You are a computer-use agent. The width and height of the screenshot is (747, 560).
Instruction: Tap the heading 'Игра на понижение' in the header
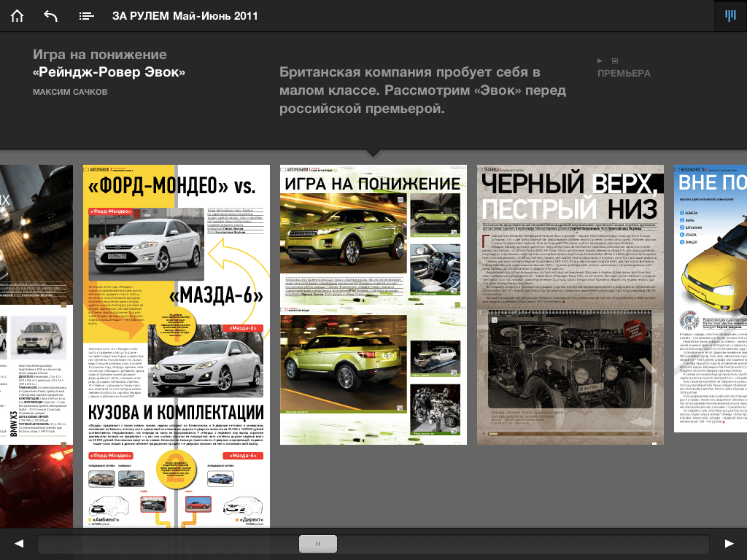coord(99,55)
